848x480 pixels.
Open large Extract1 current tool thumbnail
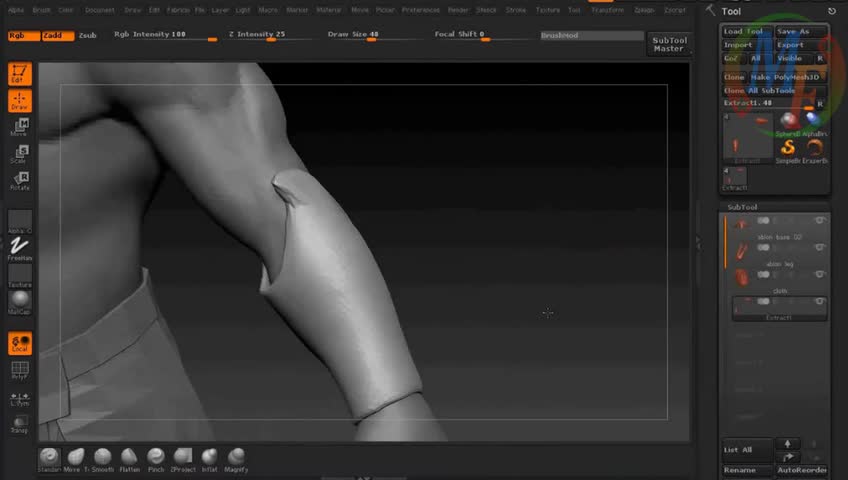pos(747,138)
